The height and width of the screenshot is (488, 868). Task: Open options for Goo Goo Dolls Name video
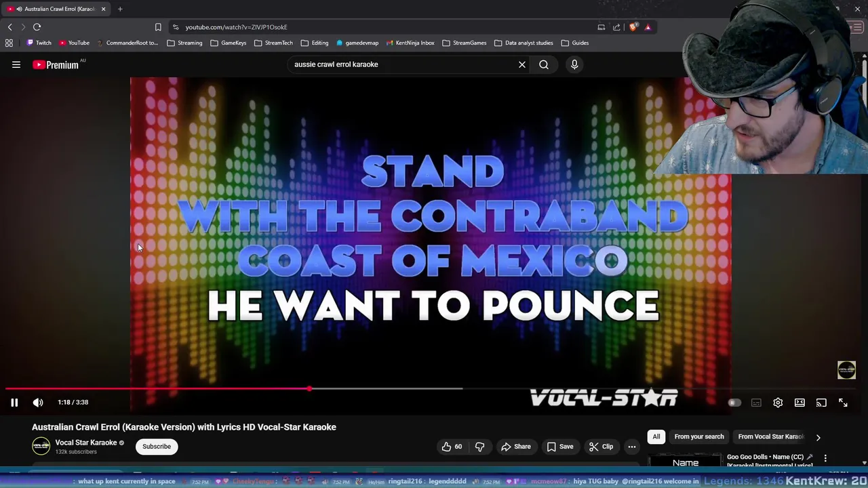(825, 458)
